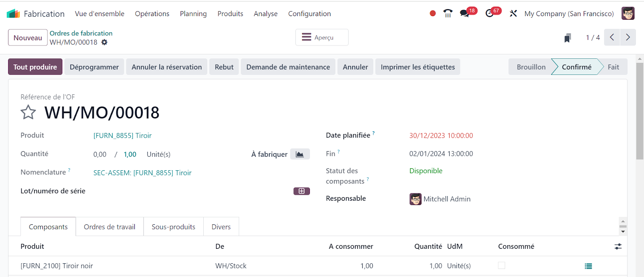Screen dimensions: 644x277
Task: Click the bookmark icon near pager
Action: pyautogui.click(x=568, y=38)
